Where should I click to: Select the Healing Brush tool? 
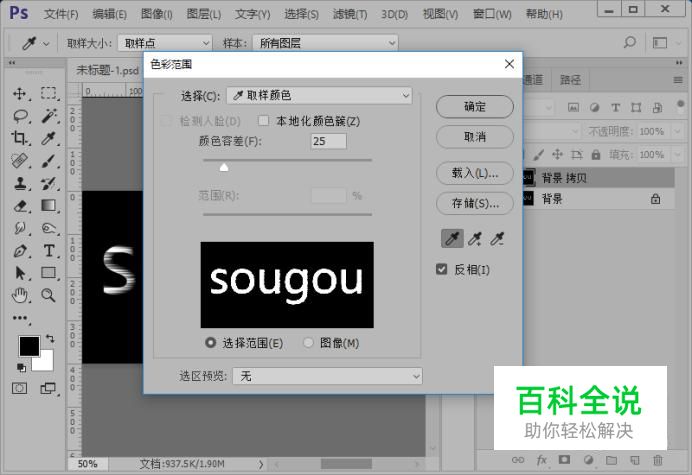(20, 161)
